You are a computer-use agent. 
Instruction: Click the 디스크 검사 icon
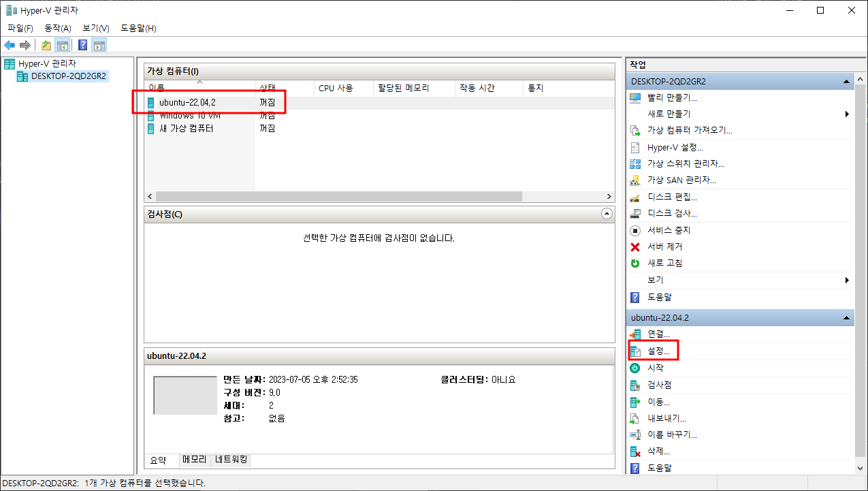[635, 213]
